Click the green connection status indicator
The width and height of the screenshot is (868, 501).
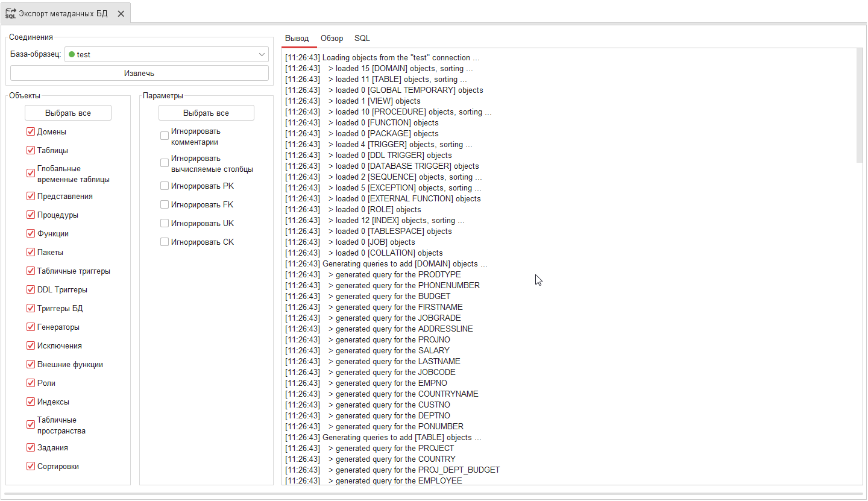tap(72, 54)
